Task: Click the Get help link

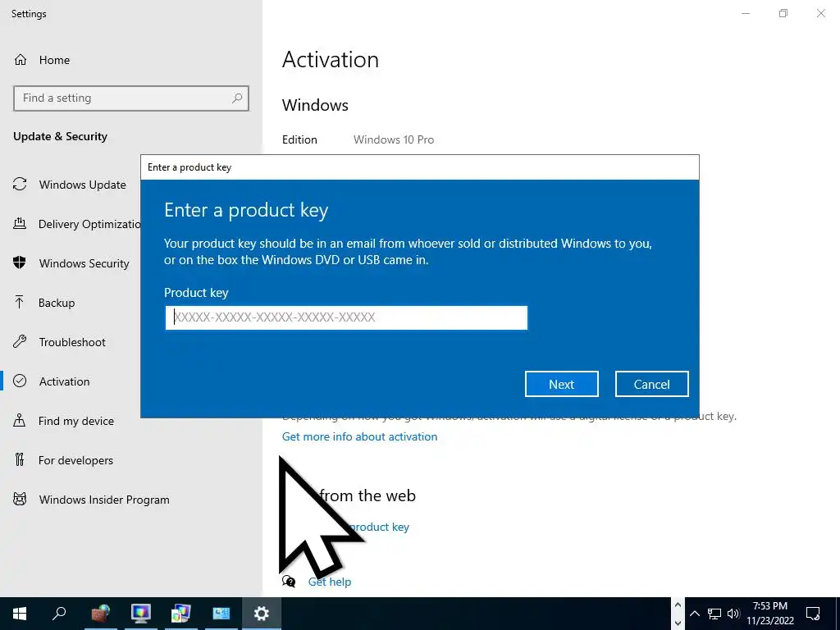Action: (x=330, y=582)
